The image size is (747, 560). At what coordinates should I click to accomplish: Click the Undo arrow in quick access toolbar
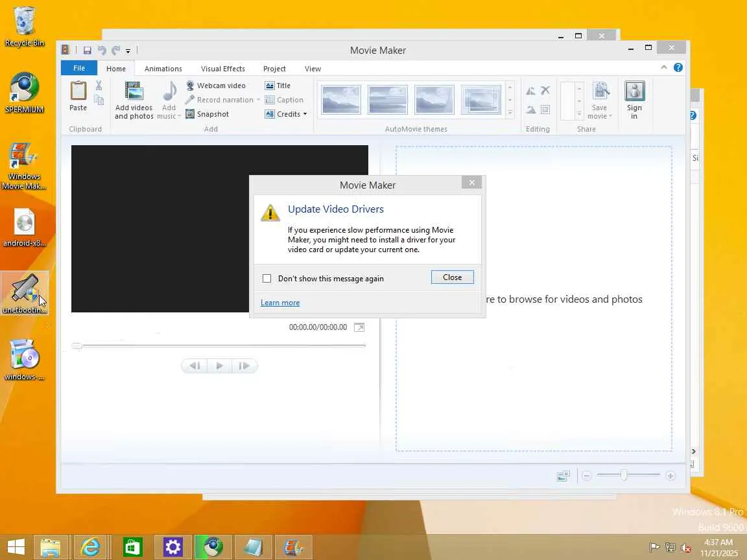point(101,51)
